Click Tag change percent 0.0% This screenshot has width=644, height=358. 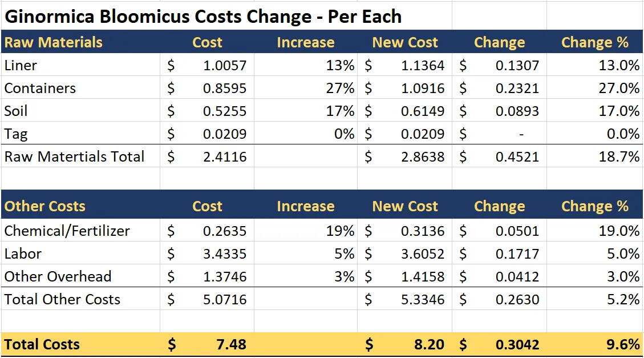click(623, 134)
